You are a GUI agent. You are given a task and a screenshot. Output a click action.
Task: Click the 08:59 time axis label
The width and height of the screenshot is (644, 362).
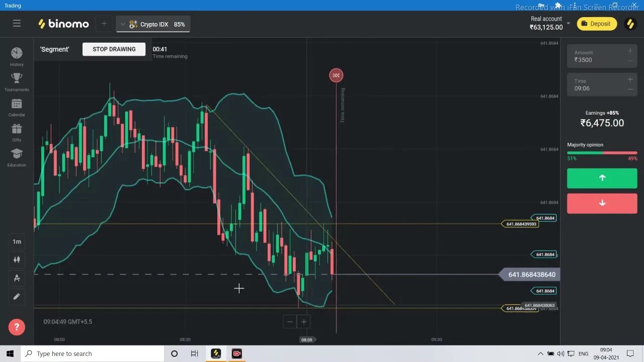306,340
